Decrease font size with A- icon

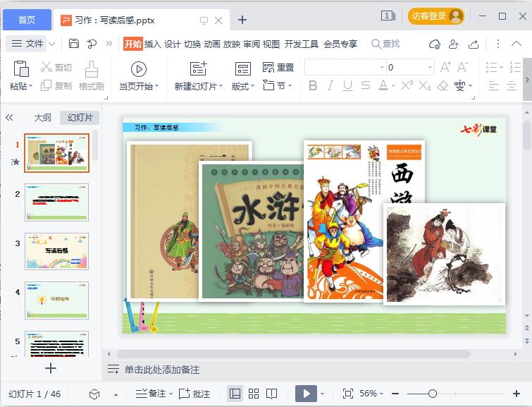pos(462,67)
